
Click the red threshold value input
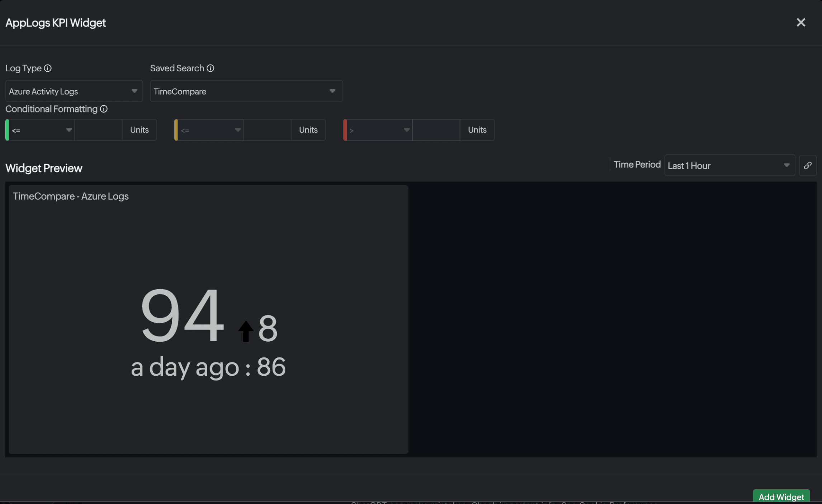click(436, 130)
